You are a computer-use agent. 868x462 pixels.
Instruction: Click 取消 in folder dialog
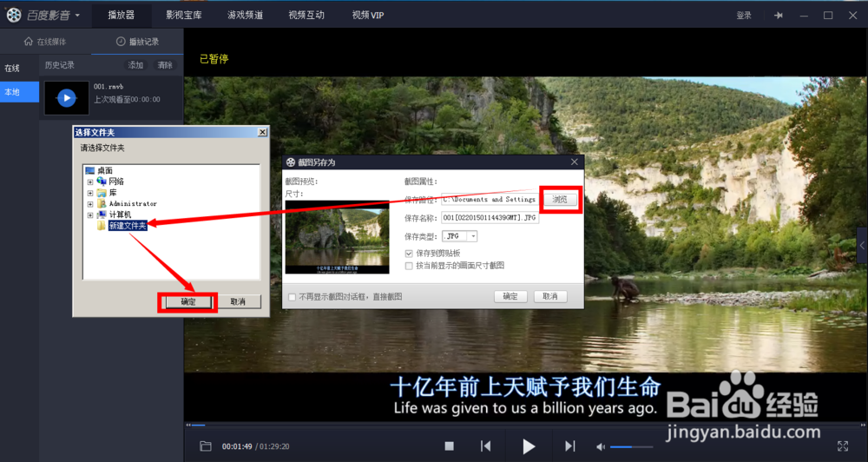pyautogui.click(x=238, y=302)
